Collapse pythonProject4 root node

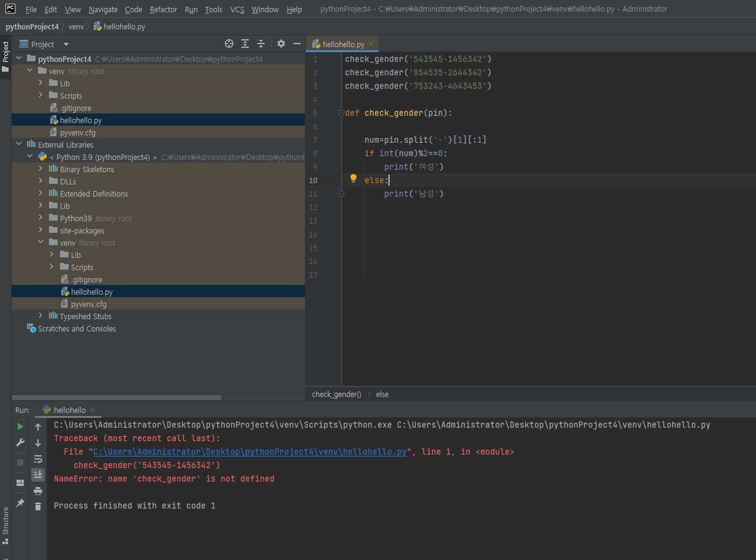(x=18, y=59)
